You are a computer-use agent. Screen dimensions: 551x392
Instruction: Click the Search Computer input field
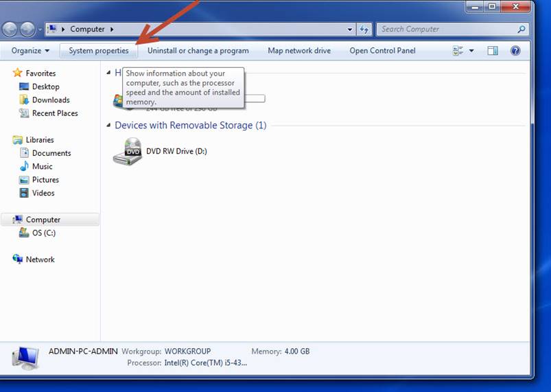tap(446, 30)
